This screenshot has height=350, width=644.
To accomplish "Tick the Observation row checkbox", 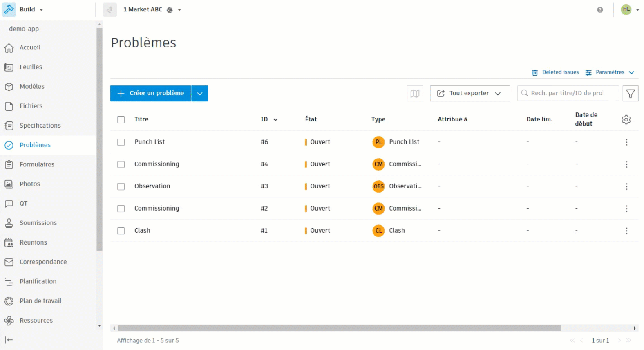I will click(121, 186).
